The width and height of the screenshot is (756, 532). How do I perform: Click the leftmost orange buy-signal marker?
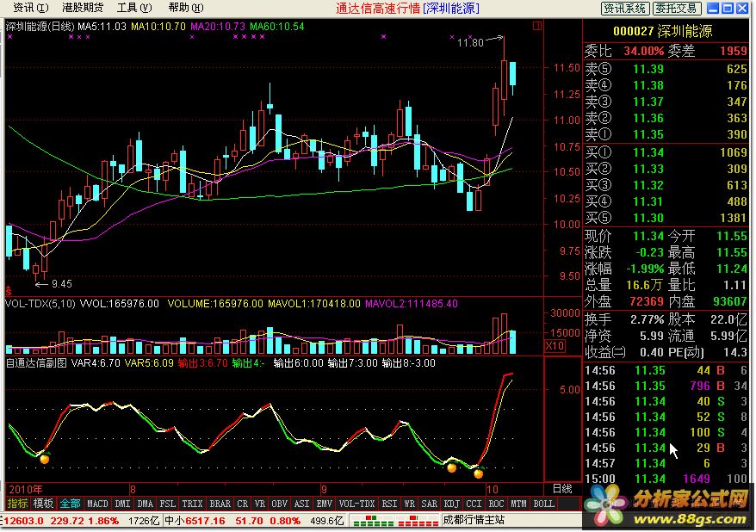(45, 458)
